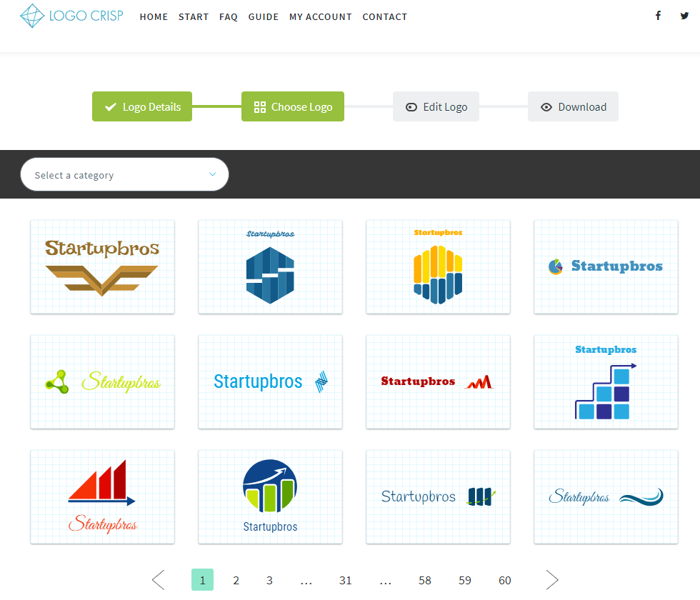Open the Twitter page icon
This screenshot has width=700, height=600.
684,16
